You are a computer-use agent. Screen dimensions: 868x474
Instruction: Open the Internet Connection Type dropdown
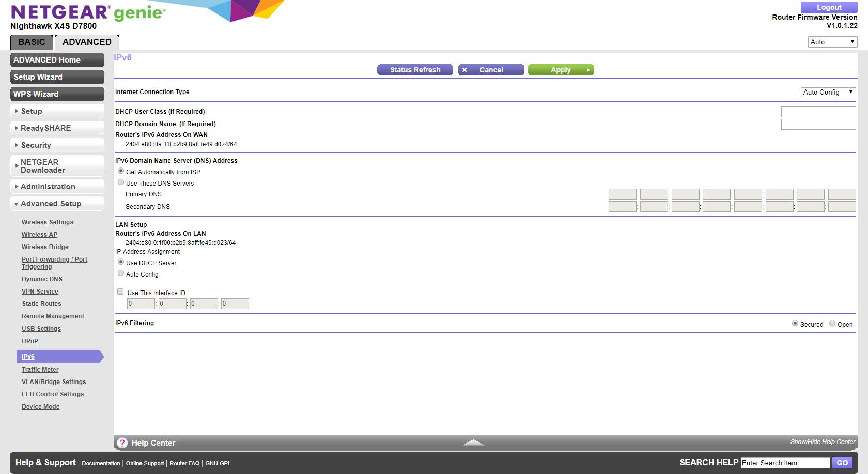tap(828, 92)
